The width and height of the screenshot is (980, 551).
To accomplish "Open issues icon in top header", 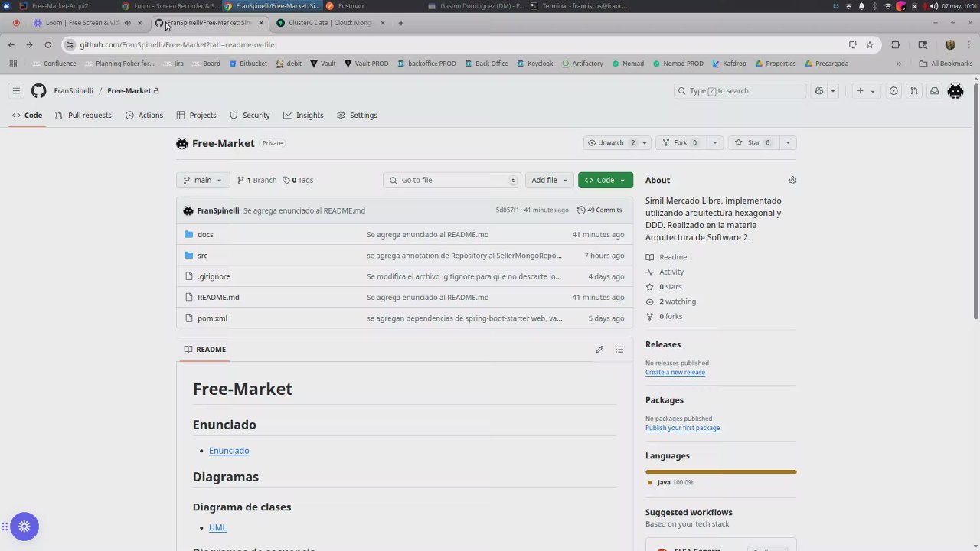I will (893, 90).
